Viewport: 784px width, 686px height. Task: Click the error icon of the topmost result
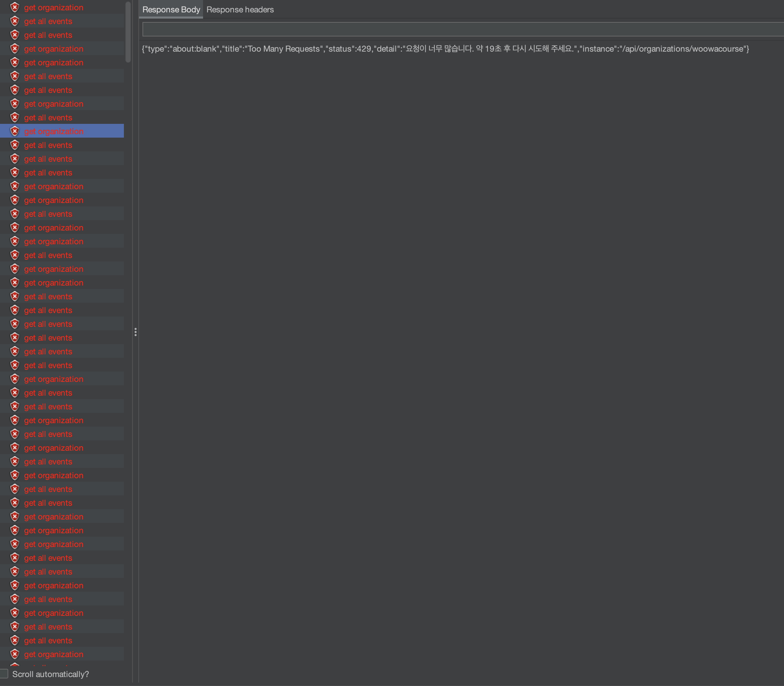(14, 8)
